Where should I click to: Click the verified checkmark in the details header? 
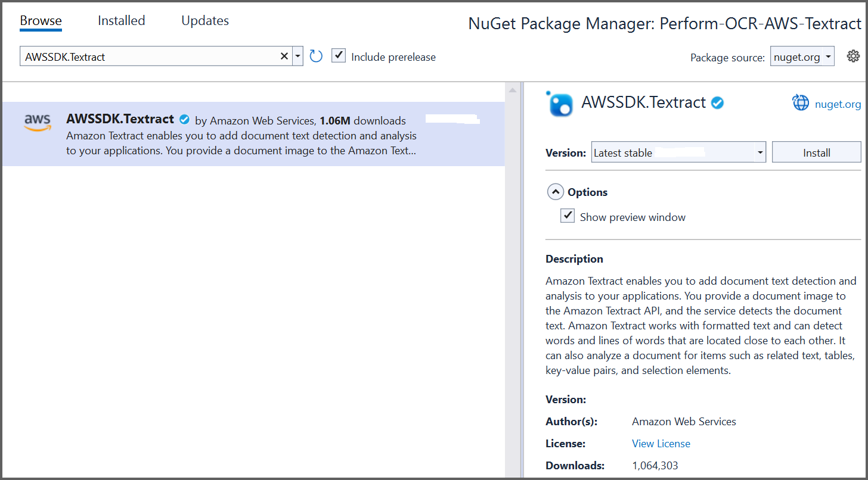pos(717,102)
